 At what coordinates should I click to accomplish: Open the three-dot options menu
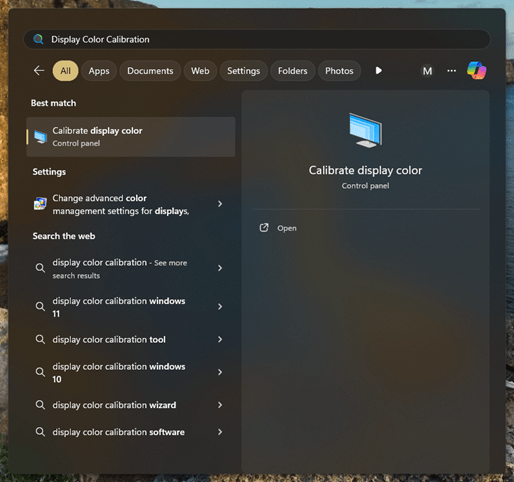tap(451, 71)
